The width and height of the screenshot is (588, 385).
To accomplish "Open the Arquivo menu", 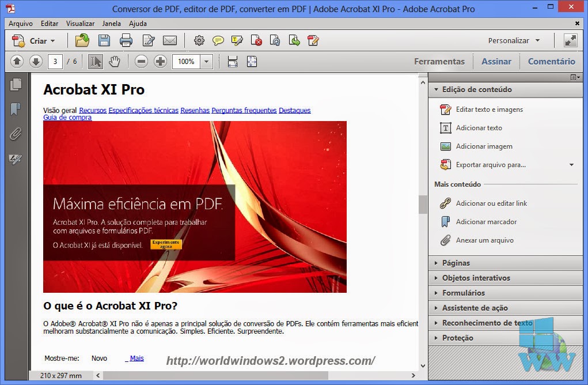I will click(21, 23).
